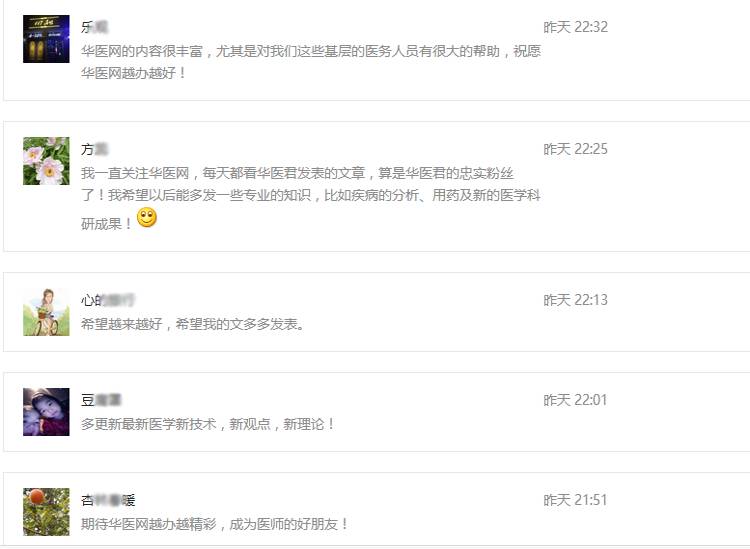Screen dimensions: 750x549
Task: Click the 昨天 22:01 time label
Action: (575, 400)
